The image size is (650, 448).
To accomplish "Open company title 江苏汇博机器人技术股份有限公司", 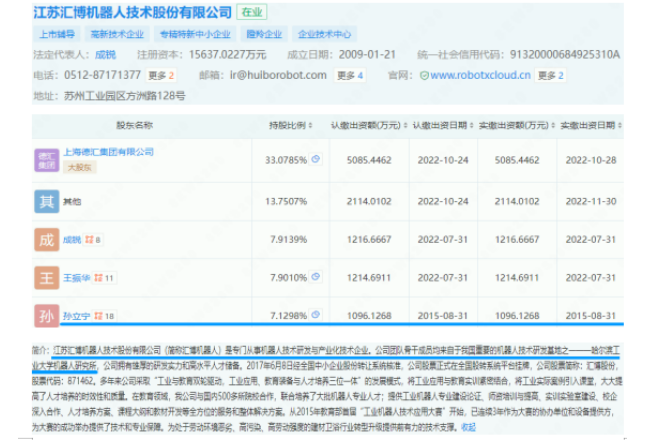I will (x=132, y=12).
